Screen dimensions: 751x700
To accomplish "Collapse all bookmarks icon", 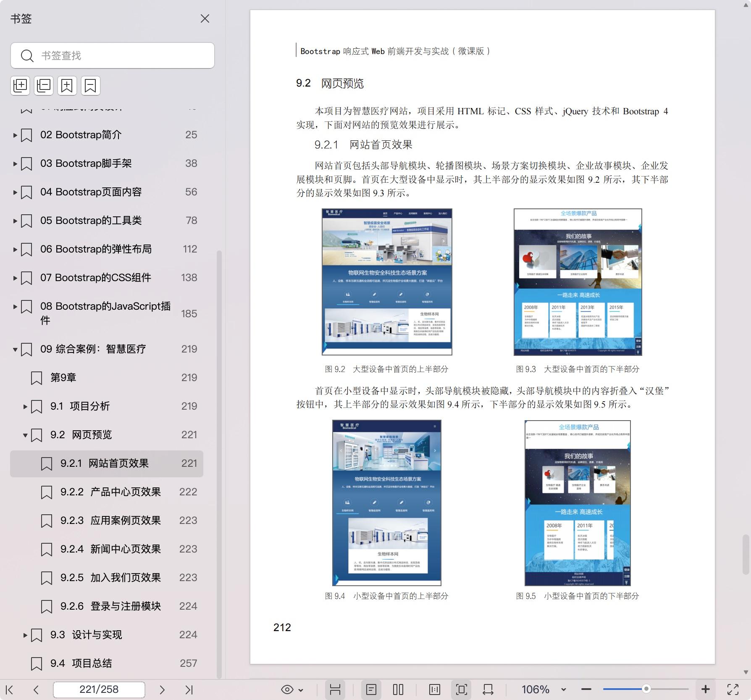I will pos(44,86).
